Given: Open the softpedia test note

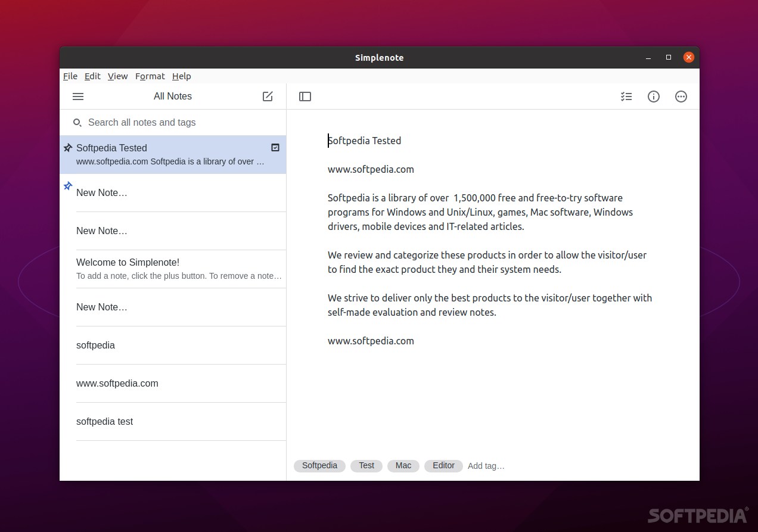Looking at the screenshot, I should (x=173, y=422).
